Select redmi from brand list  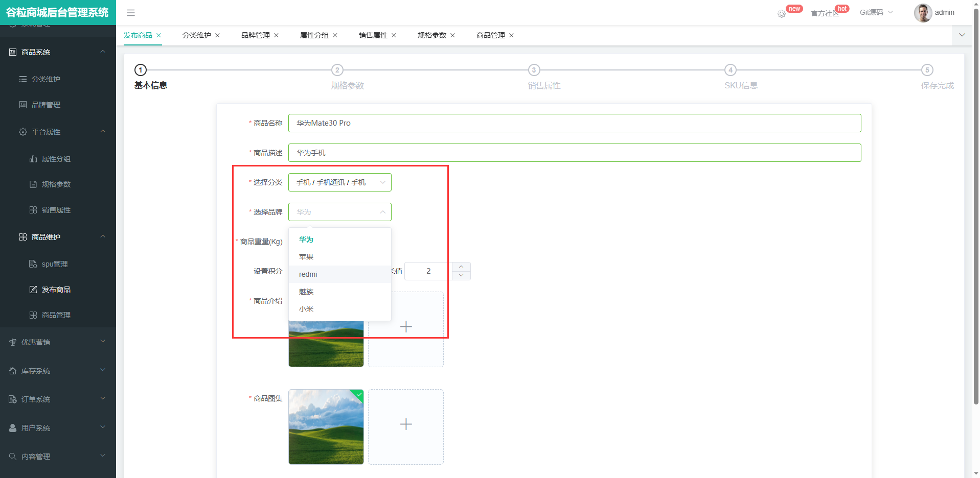click(x=308, y=274)
